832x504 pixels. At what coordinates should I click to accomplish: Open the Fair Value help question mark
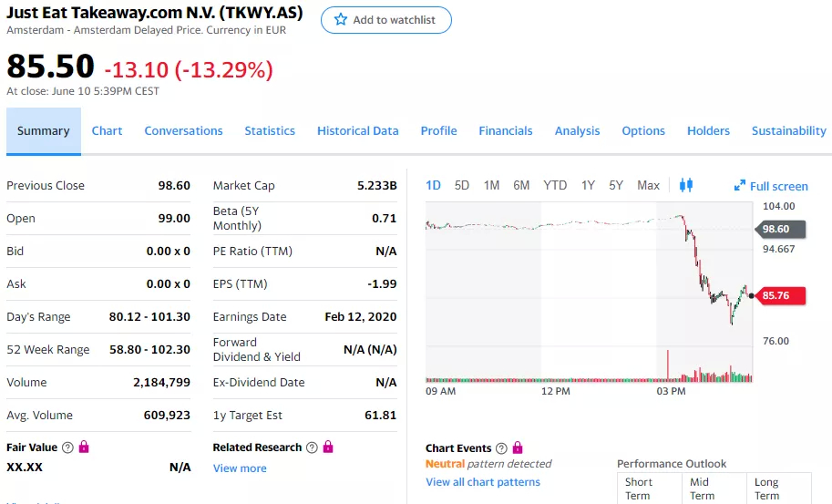click(x=67, y=447)
